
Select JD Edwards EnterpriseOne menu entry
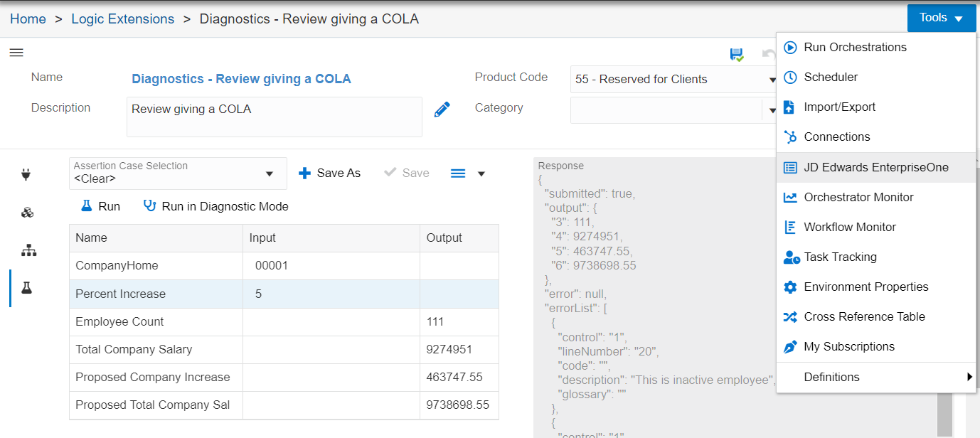(876, 167)
